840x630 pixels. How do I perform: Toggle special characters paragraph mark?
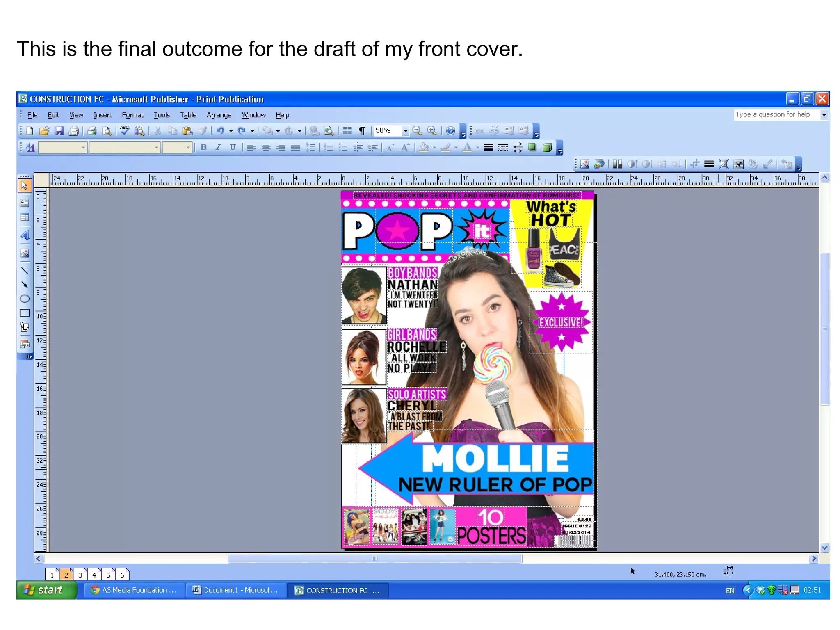[x=362, y=131]
